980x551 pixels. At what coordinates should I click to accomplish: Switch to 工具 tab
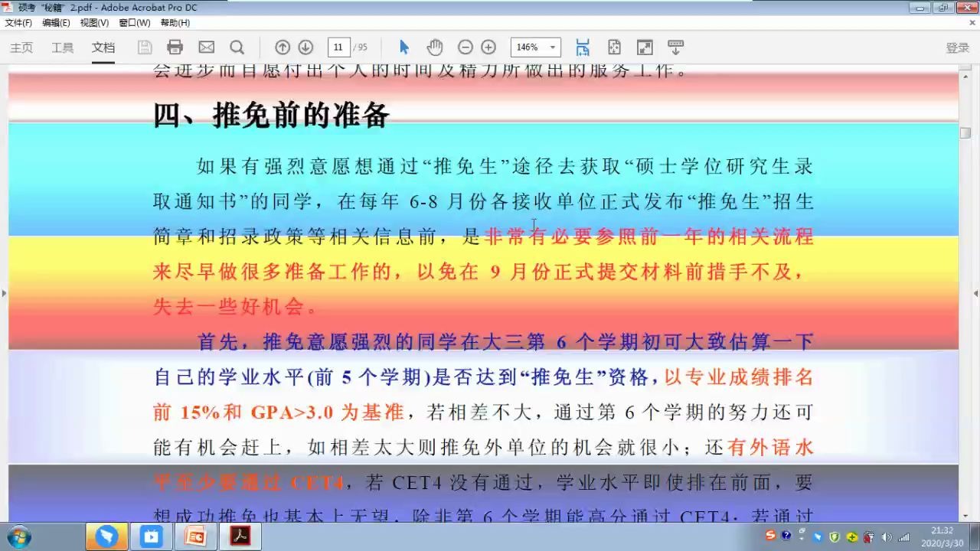63,47
